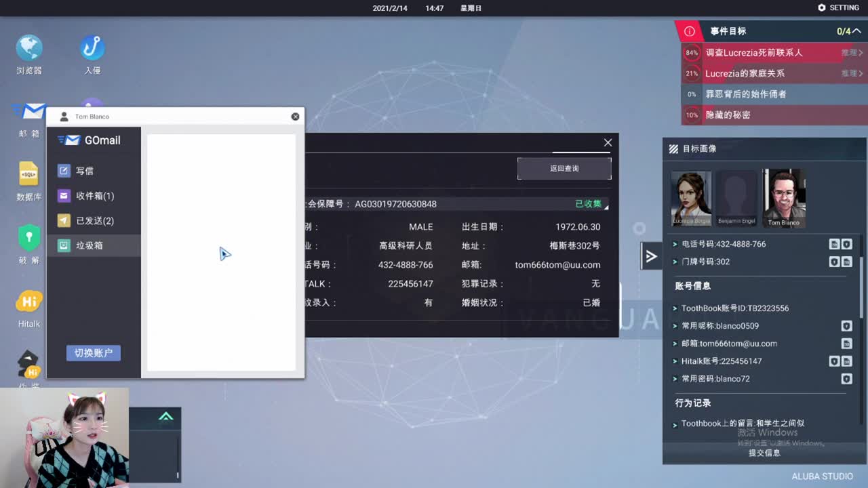This screenshot has height=488, width=868.
Task: Select the Lucrezia Borgia portrait thumbnail
Action: [x=691, y=198]
